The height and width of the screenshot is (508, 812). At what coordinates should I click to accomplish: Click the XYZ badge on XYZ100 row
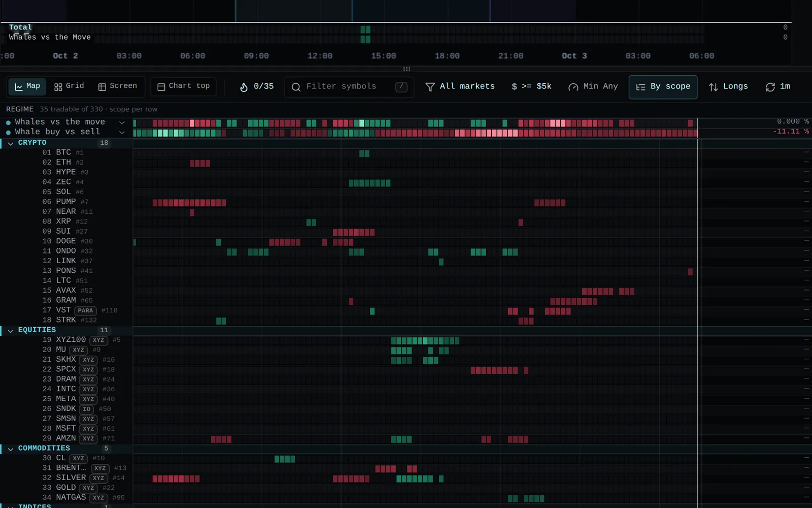98,340
